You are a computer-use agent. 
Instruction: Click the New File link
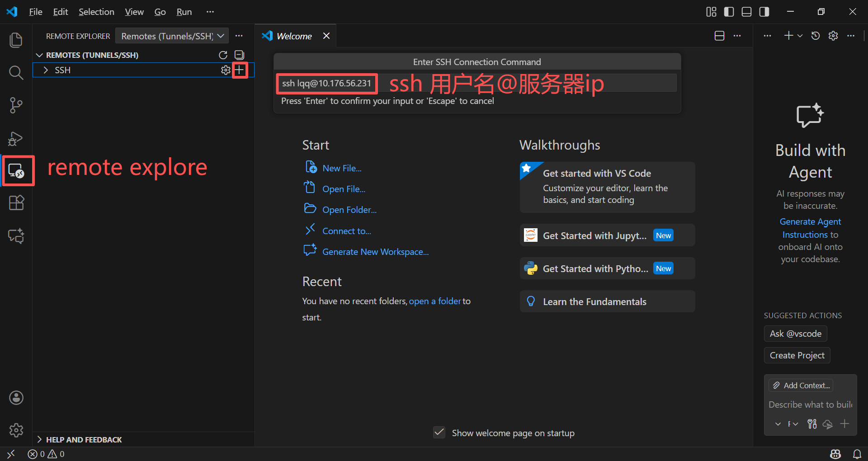pyautogui.click(x=342, y=168)
